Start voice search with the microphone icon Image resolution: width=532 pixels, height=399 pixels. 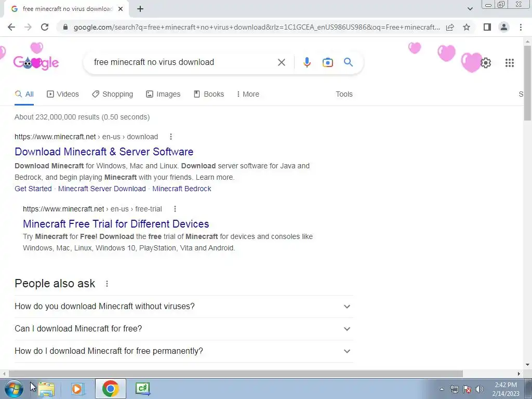307,62
